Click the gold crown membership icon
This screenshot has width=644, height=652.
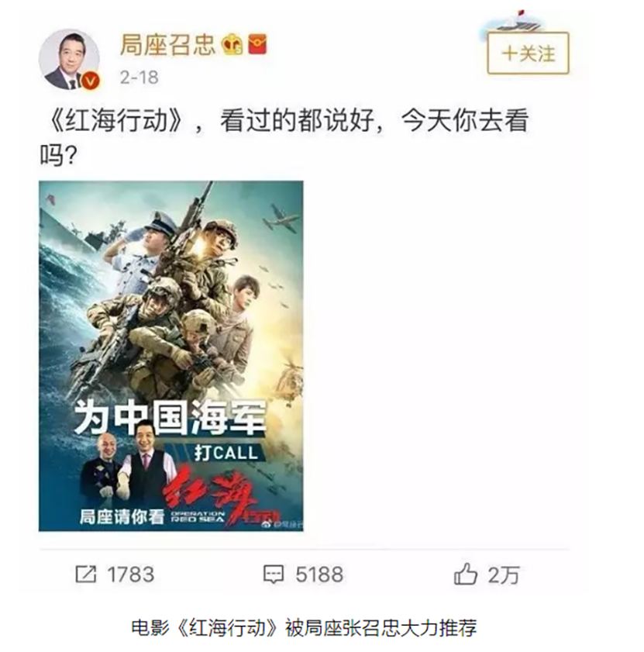click(232, 44)
